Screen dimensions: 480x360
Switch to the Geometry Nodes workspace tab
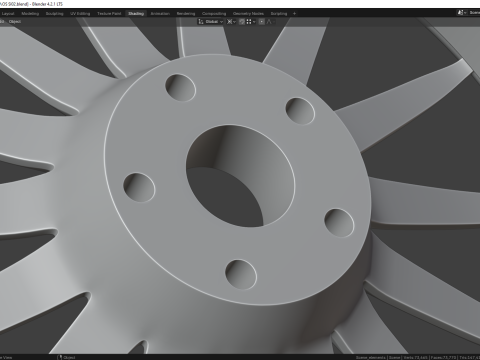pos(248,14)
